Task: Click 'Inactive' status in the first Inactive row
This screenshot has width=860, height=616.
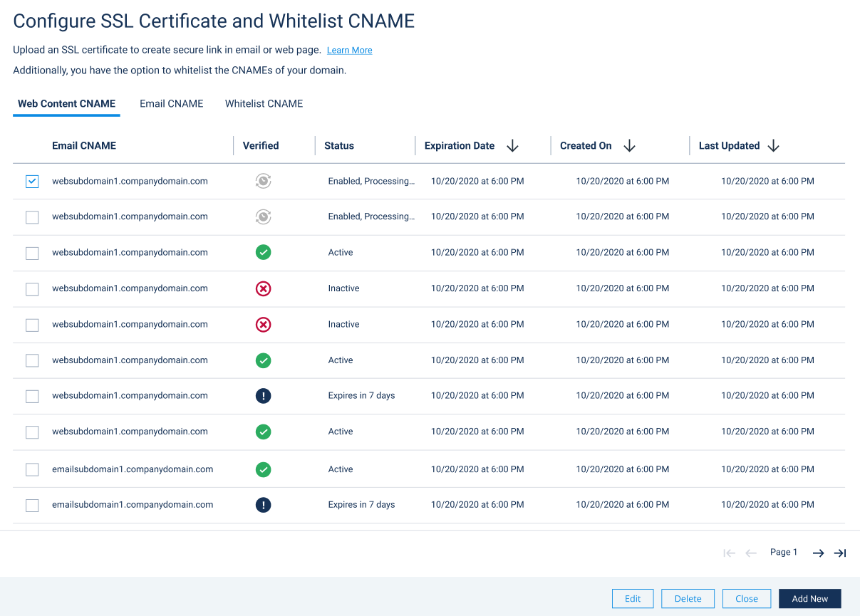Action: click(x=343, y=288)
